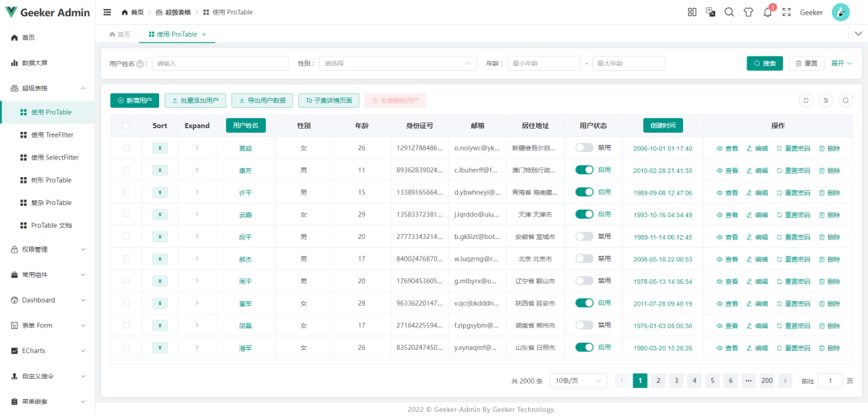
Task: Click the 重置 reset button
Action: coord(805,64)
